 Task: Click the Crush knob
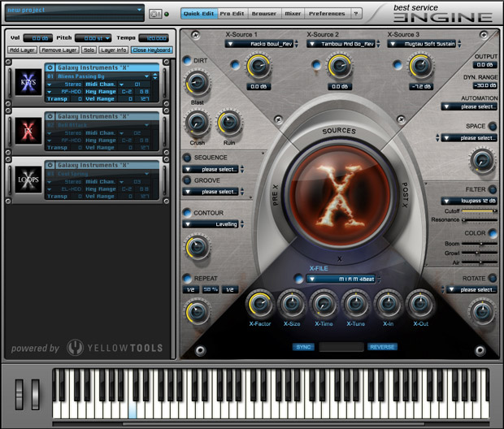click(x=197, y=123)
